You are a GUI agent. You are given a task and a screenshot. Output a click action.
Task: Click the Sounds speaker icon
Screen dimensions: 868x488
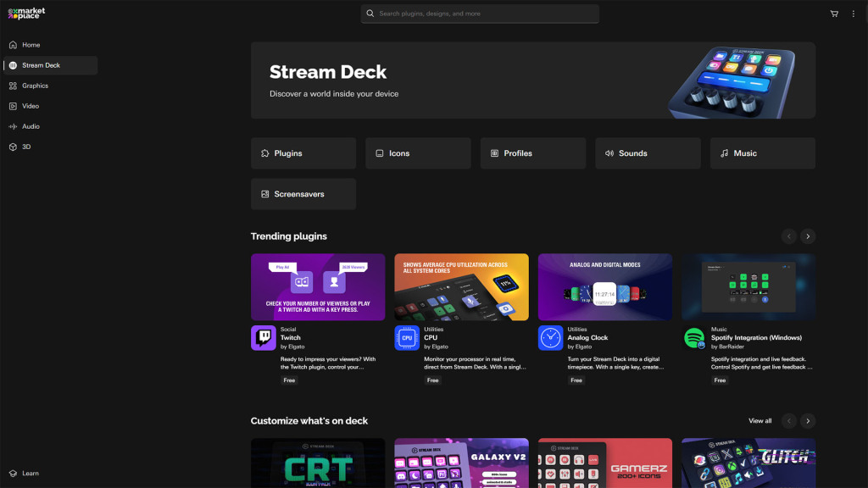609,153
